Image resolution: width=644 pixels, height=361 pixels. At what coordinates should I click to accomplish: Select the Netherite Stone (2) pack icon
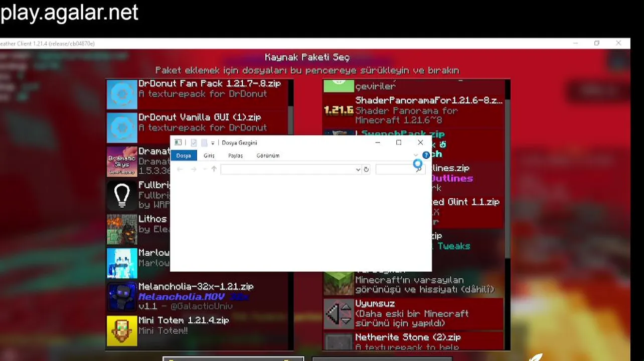[339, 341]
